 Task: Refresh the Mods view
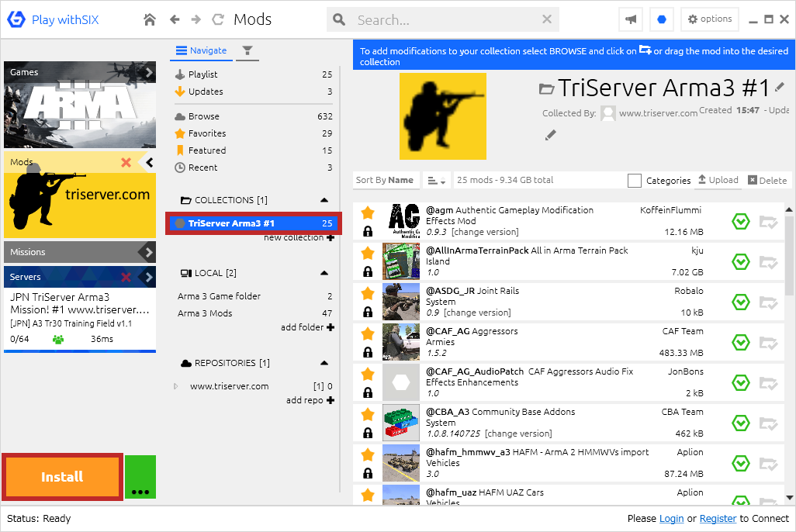pos(218,20)
